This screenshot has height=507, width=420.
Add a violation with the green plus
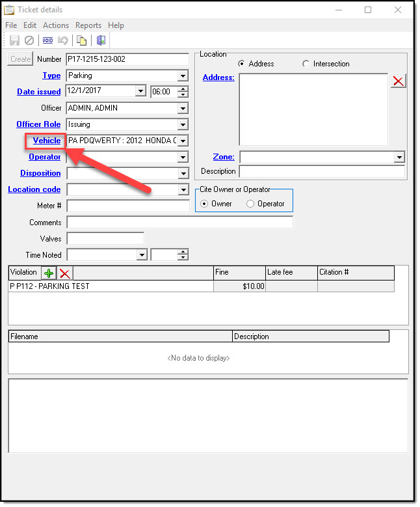pos(49,273)
